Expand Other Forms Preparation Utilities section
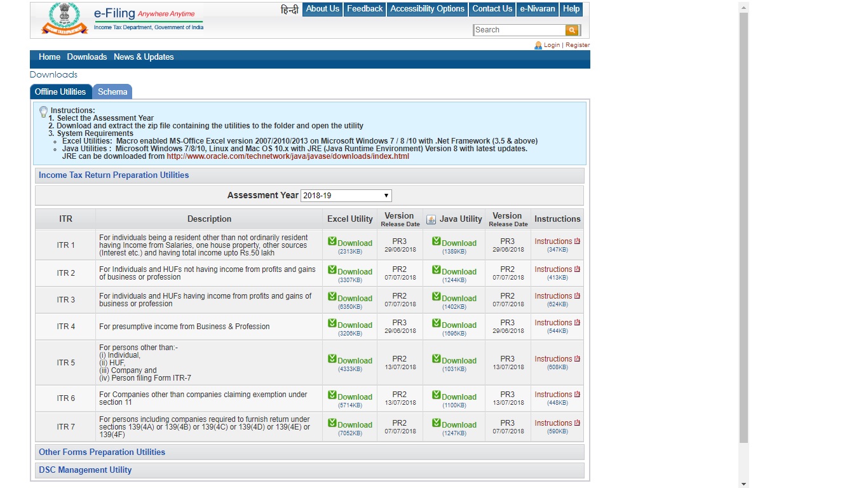 (x=102, y=452)
